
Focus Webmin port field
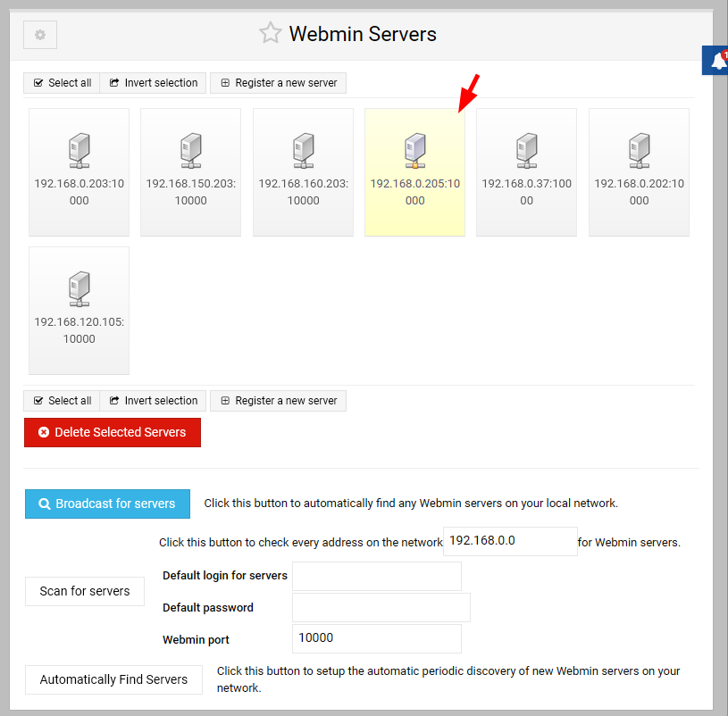point(377,638)
